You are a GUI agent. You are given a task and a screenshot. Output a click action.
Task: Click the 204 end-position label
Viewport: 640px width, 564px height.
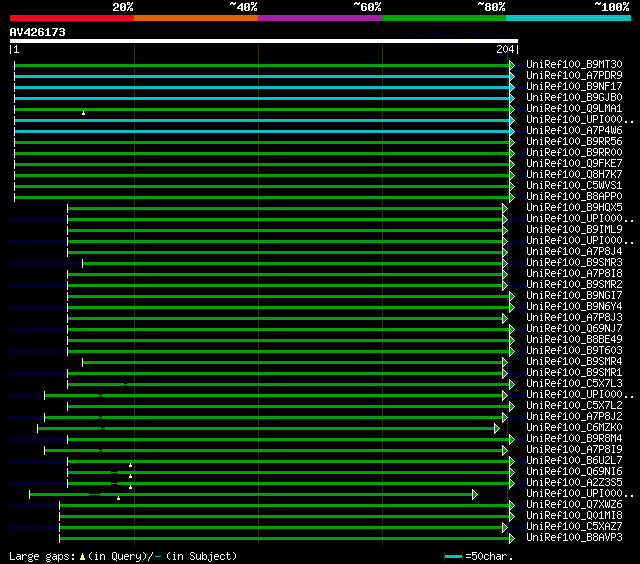pos(505,49)
